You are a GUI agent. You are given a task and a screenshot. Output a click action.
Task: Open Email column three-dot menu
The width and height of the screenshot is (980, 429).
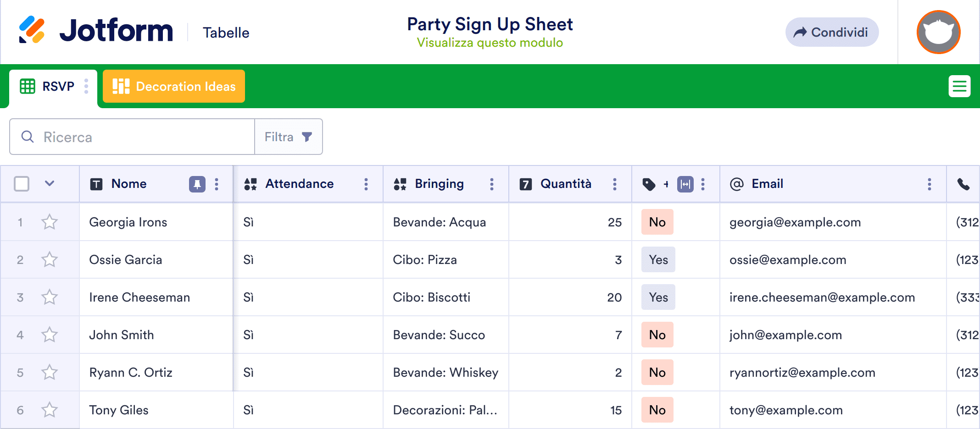pos(930,184)
